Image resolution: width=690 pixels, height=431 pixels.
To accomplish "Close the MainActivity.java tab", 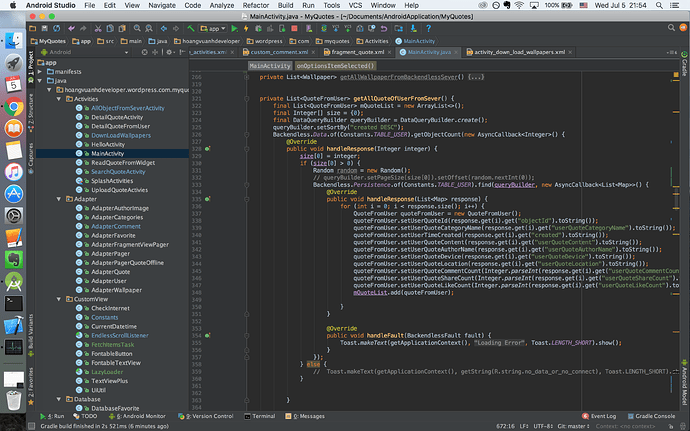I will tap(456, 52).
